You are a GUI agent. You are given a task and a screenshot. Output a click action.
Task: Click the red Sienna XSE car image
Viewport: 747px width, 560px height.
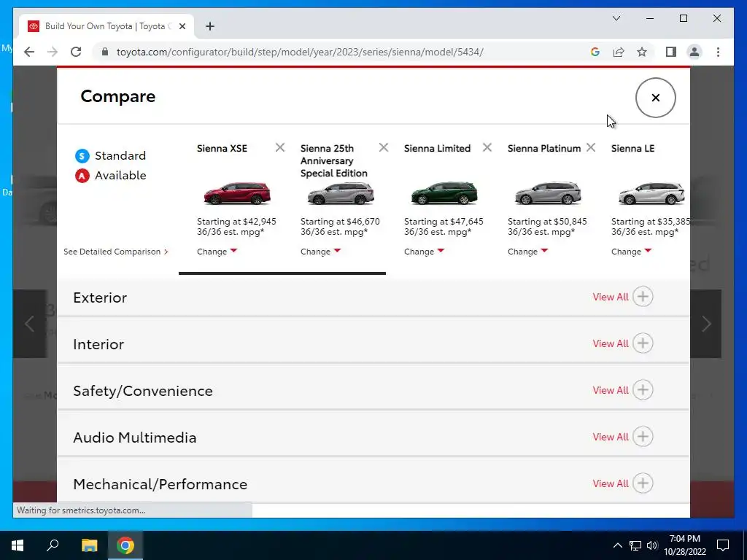(237, 192)
